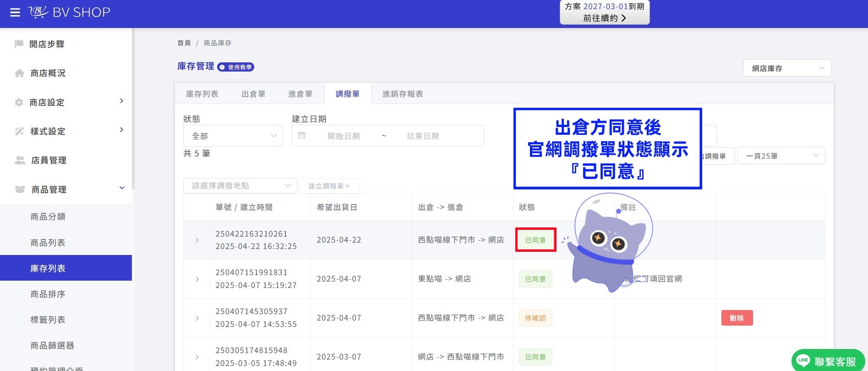Click the 樣式設定 wand icon
The width and height of the screenshot is (868, 371).
point(19,131)
